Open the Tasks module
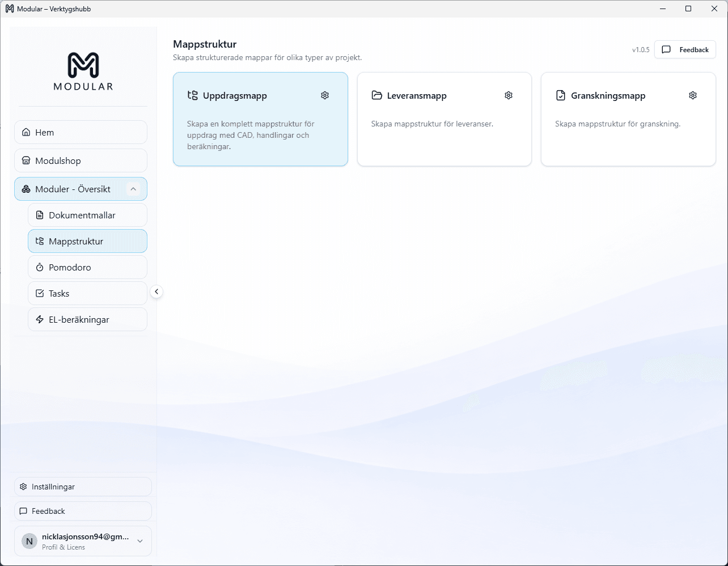728x566 pixels. pyautogui.click(x=87, y=293)
